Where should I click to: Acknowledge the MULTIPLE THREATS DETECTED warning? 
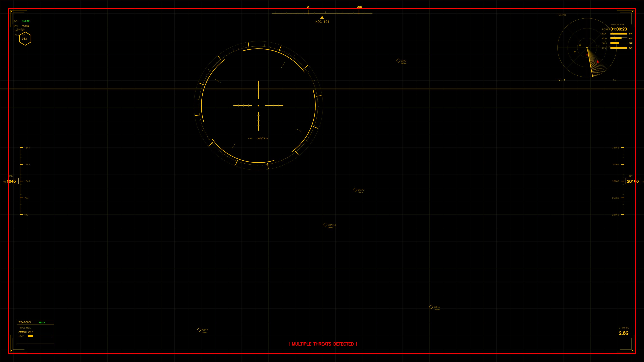click(323, 344)
